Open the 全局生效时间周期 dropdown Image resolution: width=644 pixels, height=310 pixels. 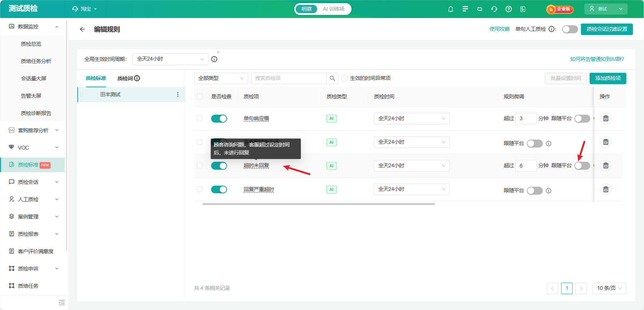(170, 59)
